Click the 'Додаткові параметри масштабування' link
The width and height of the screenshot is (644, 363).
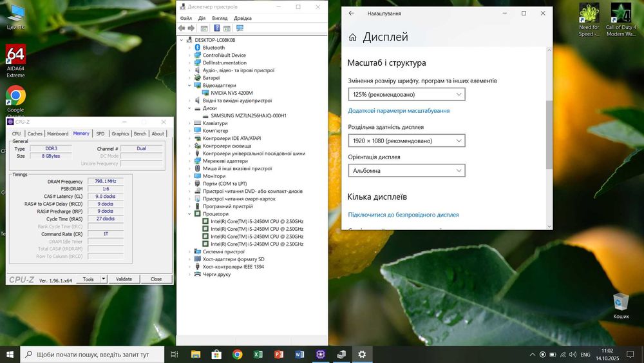click(399, 111)
